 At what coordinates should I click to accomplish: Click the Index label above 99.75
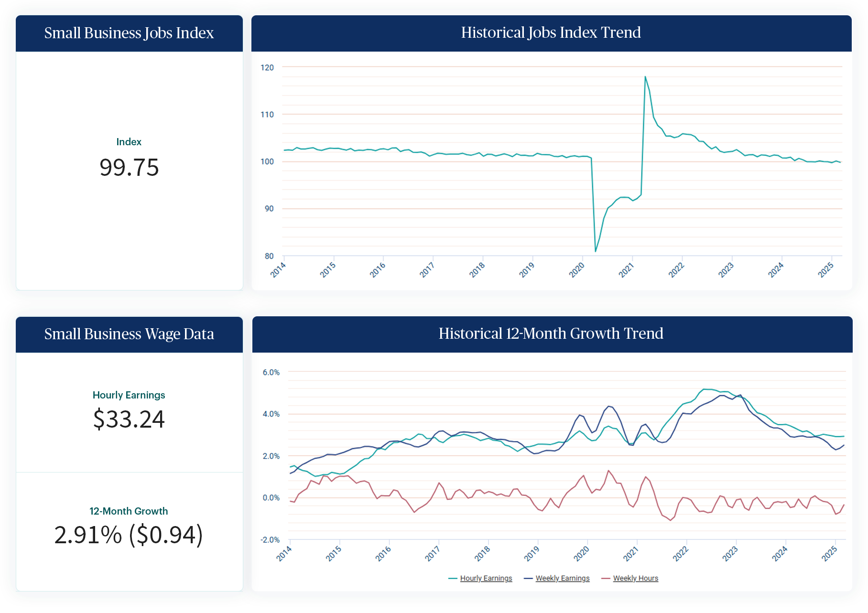coord(129,142)
